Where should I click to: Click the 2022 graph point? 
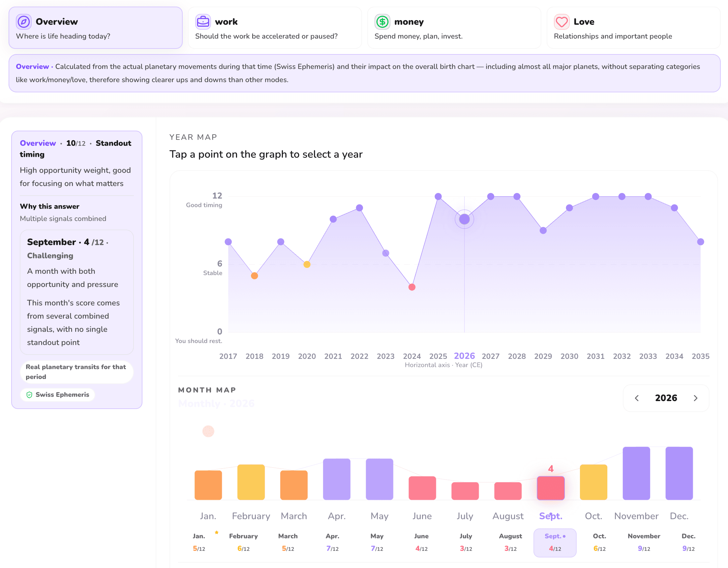tap(359, 208)
